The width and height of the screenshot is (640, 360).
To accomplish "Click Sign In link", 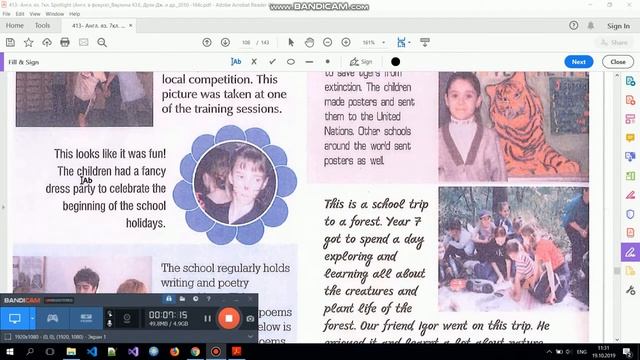I will pyautogui.click(x=618, y=26).
